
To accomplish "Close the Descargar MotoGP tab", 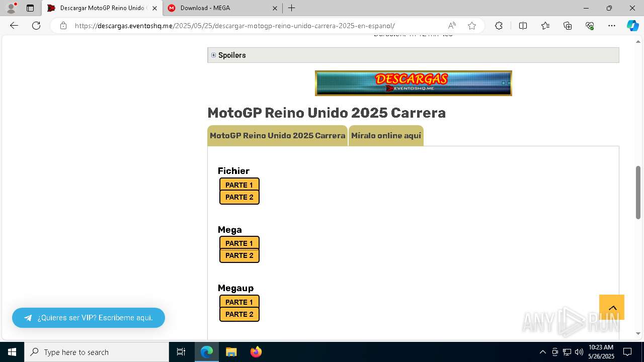I will [154, 8].
